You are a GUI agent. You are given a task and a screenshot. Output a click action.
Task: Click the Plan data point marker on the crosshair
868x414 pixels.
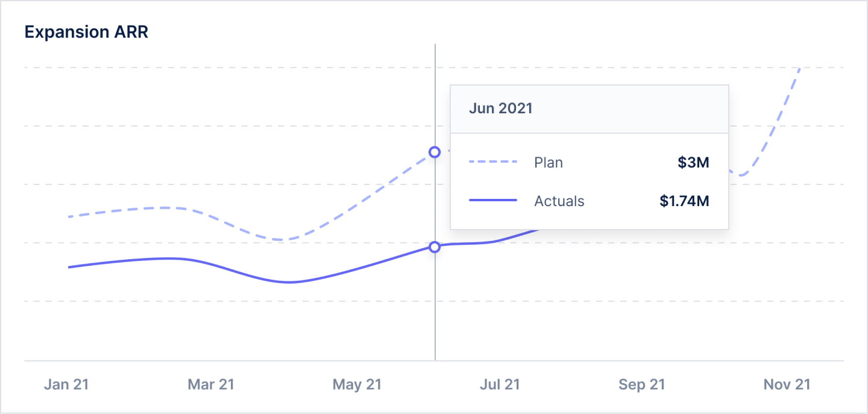(435, 152)
